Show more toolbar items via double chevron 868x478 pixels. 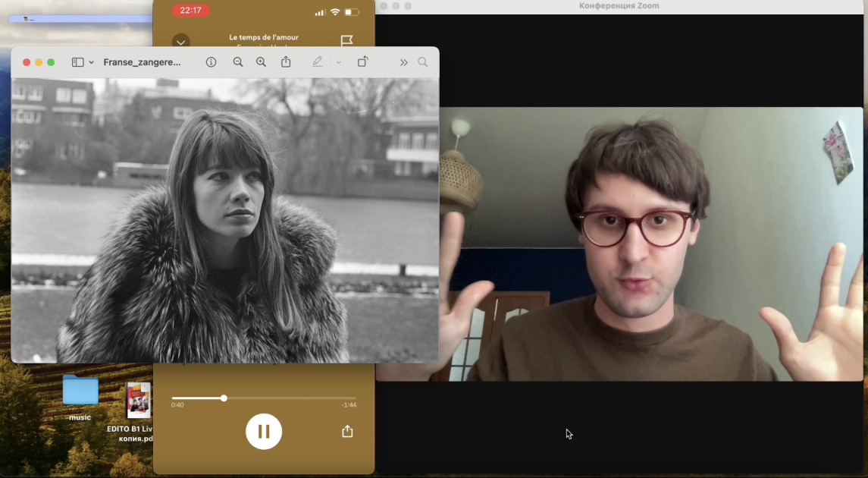[403, 62]
